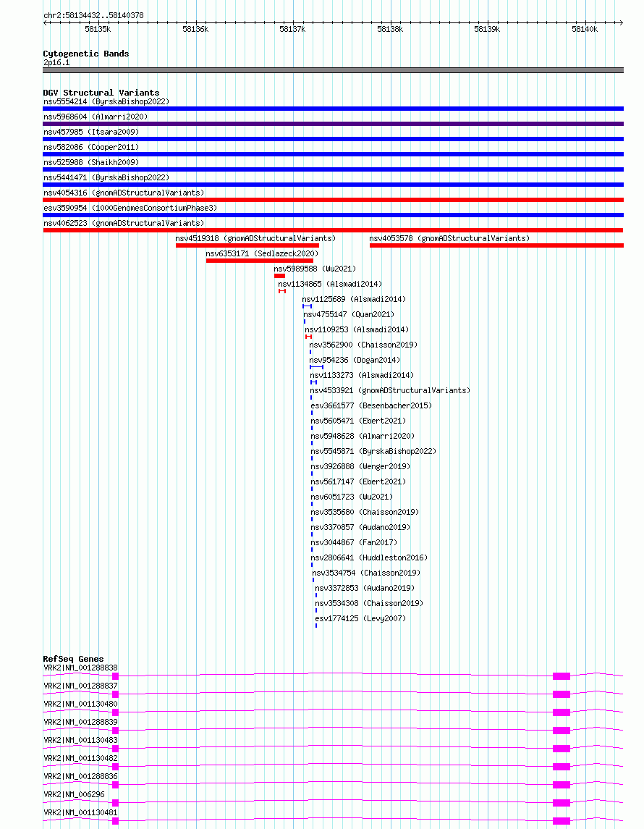Select nsv5605471 (Ebert2021) label
The width and height of the screenshot is (644, 829).
(358, 421)
